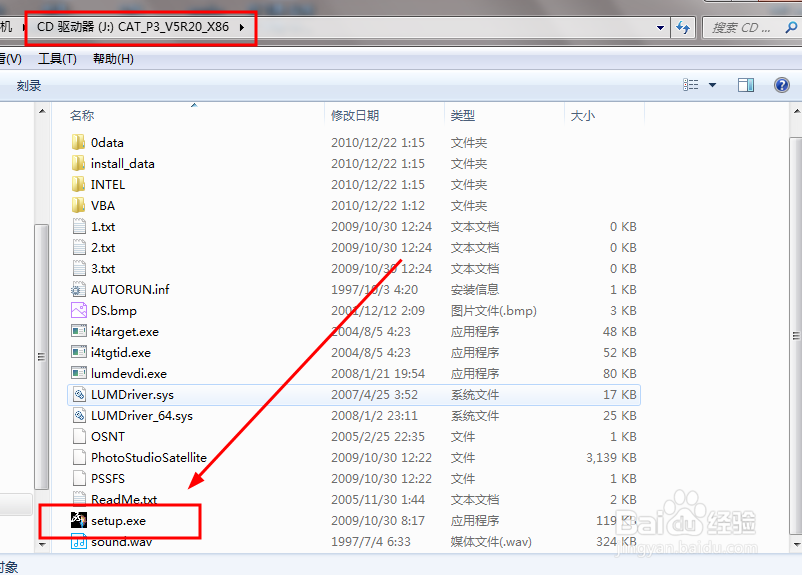Select the lumdevdi.exe application icon

[x=79, y=373]
